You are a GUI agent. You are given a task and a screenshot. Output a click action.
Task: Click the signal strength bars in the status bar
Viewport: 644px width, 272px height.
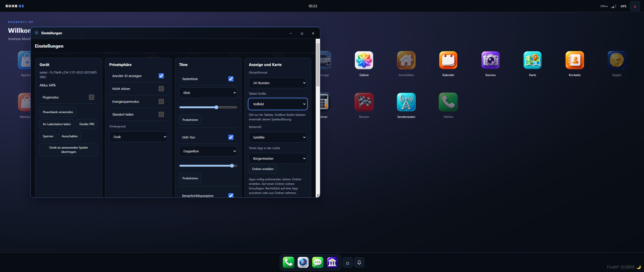click(x=614, y=6)
